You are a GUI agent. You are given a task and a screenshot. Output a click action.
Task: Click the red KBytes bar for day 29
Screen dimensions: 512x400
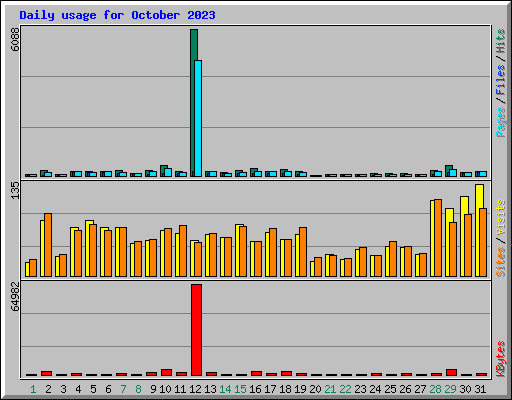[x=451, y=372]
